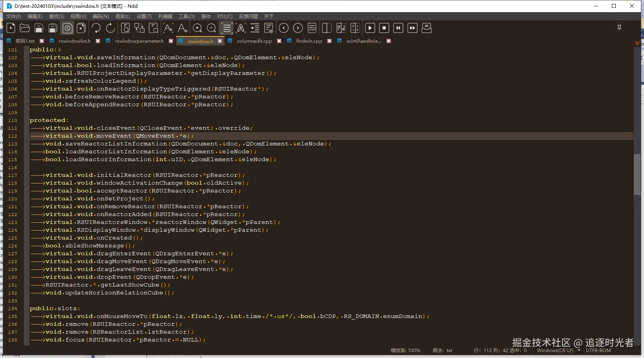Click the plain Ab toolbar icon
Screen dimensions: 644x358
(x=182, y=28)
